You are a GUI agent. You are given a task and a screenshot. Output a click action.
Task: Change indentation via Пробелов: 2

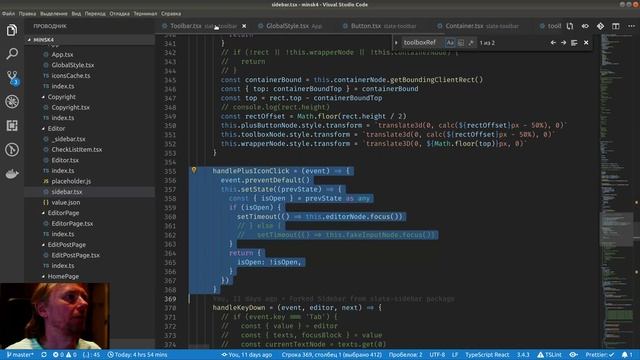tap(405, 355)
